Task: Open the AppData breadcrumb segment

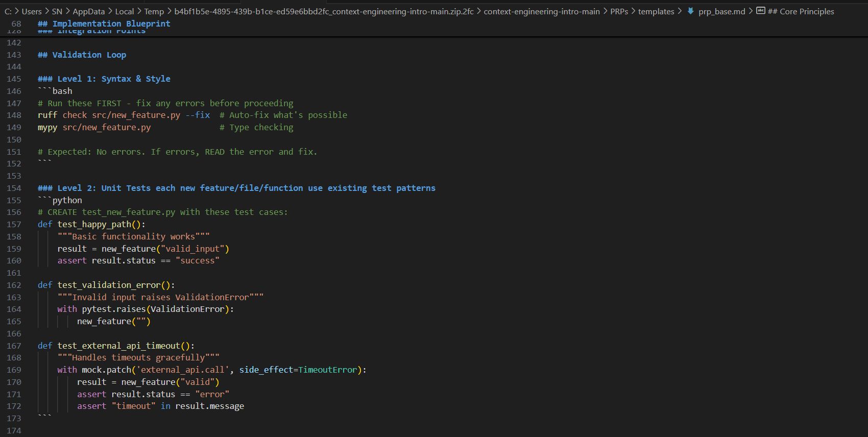Action: [x=88, y=11]
